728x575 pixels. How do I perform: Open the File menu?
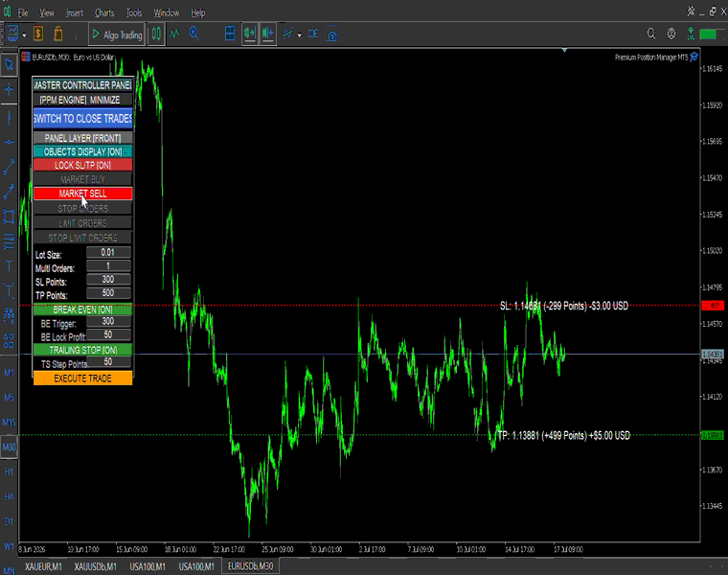[x=23, y=13]
